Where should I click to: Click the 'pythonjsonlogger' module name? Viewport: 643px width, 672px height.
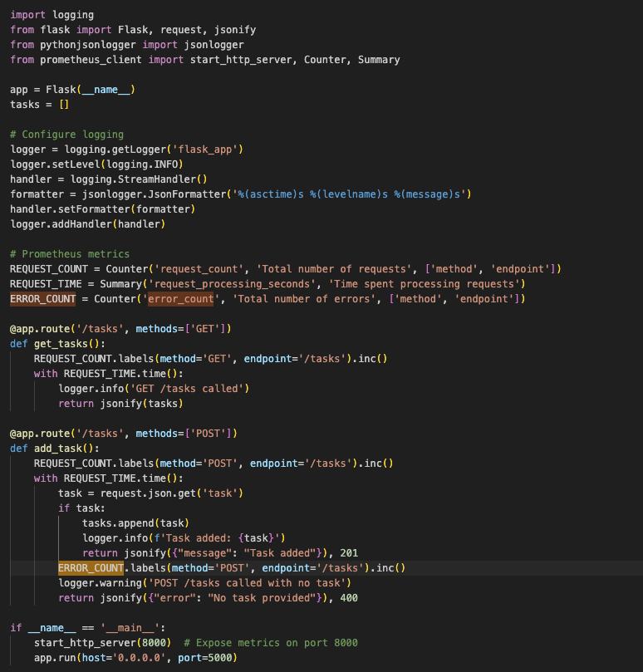88,45
